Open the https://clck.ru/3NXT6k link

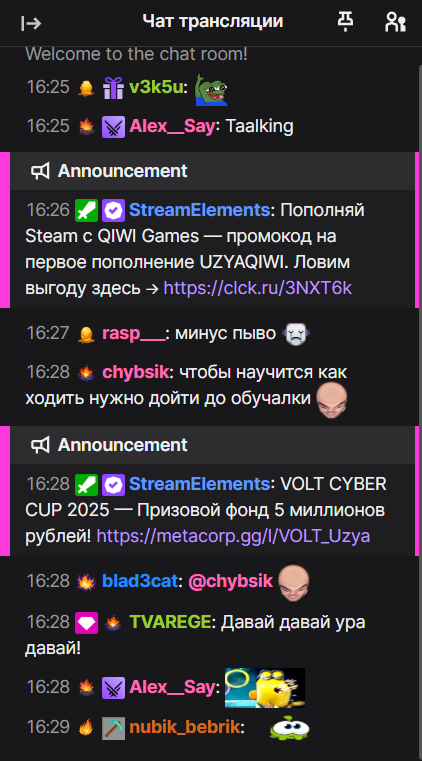coord(258,288)
